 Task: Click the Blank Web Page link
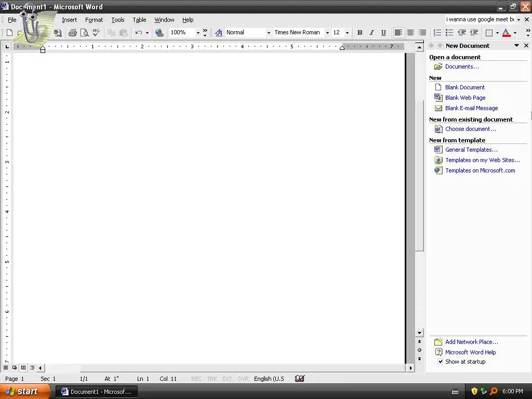pos(465,98)
